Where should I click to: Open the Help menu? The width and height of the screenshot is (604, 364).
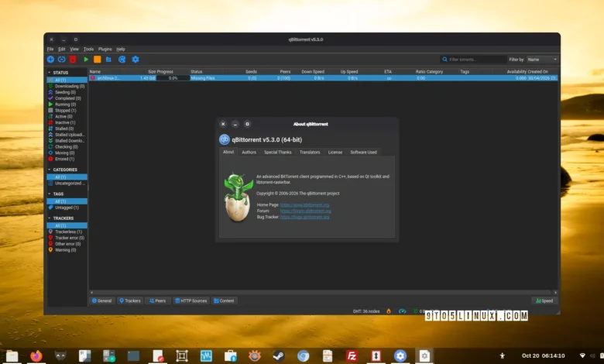click(x=121, y=50)
